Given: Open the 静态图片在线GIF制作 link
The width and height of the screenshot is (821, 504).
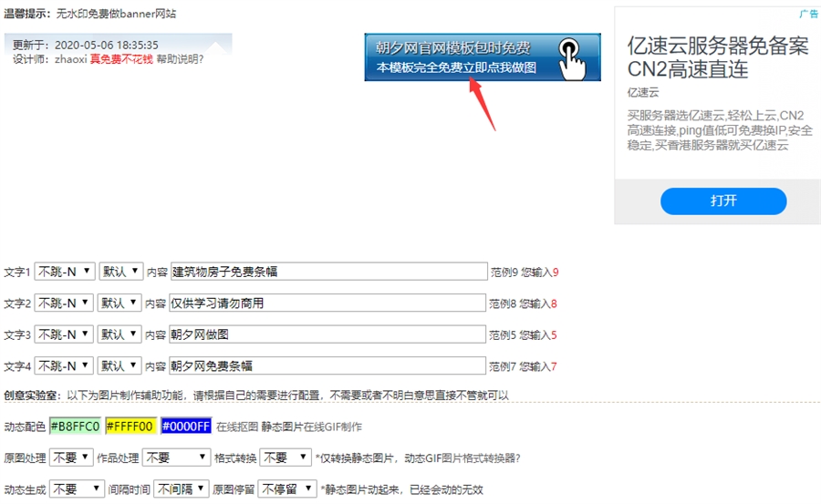Looking at the screenshot, I should click(310, 427).
